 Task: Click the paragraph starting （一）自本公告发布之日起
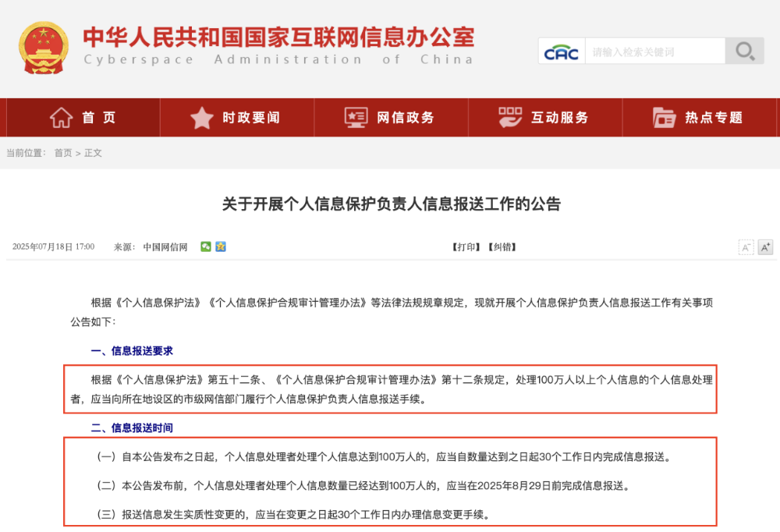pos(383,457)
